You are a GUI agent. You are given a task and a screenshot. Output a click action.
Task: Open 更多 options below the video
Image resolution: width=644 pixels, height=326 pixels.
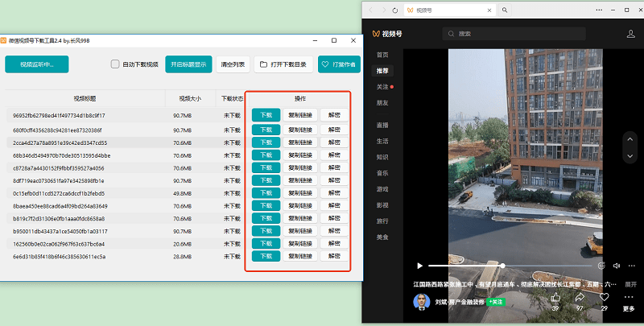(x=629, y=302)
